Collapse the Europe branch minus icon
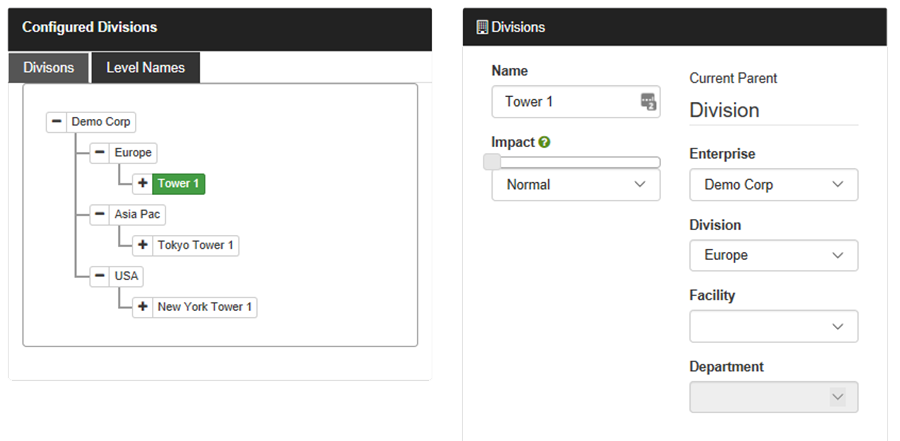This screenshot has height=441, width=900. pyautogui.click(x=99, y=152)
